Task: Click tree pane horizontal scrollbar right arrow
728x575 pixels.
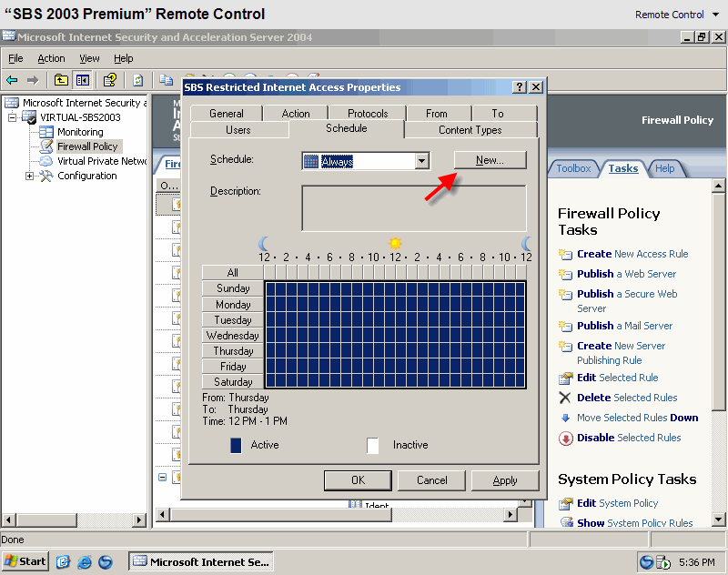Action: [x=139, y=520]
